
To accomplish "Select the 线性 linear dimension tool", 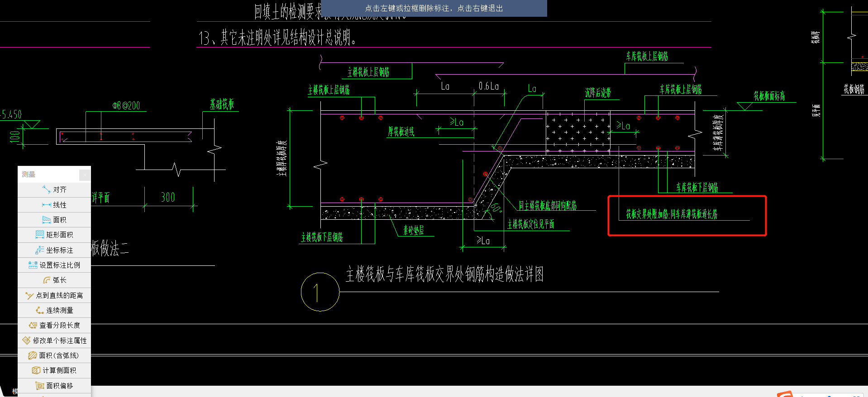I will tap(54, 205).
